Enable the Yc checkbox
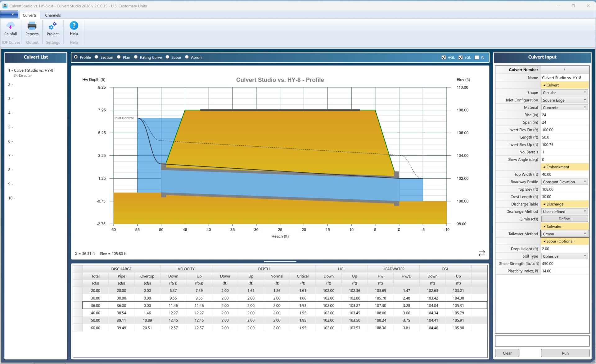This screenshot has width=596, height=364. point(477,57)
